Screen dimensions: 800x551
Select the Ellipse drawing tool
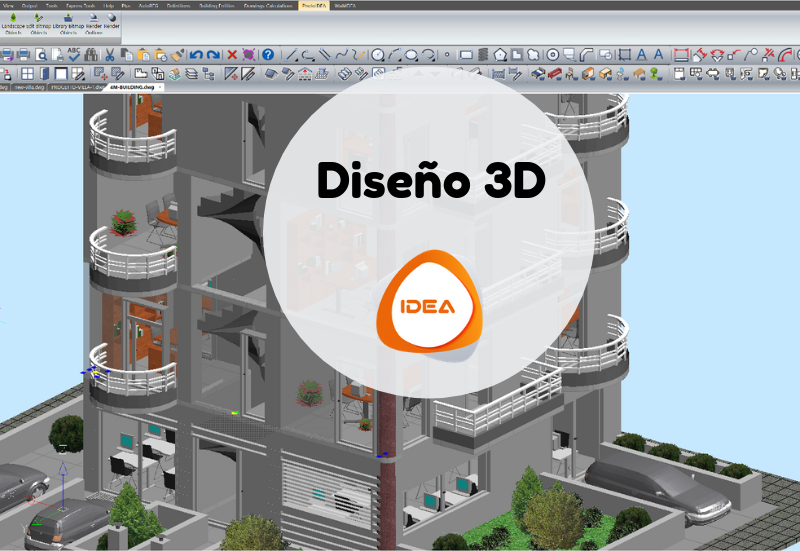pyautogui.click(x=411, y=55)
